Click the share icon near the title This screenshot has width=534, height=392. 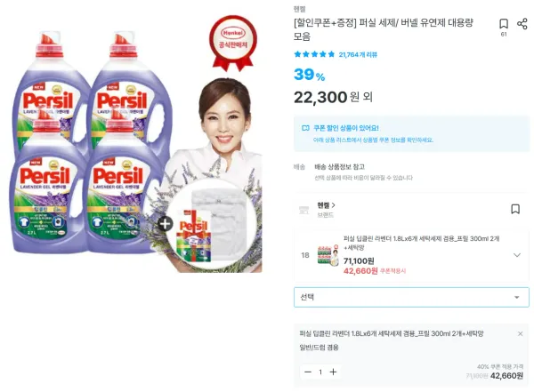click(x=522, y=24)
